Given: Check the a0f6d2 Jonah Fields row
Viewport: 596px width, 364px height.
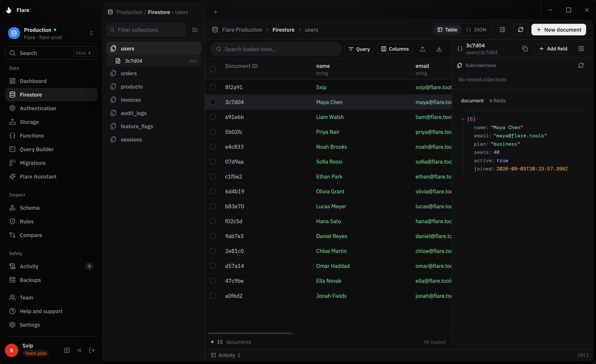Looking at the screenshot, I should point(213,296).
